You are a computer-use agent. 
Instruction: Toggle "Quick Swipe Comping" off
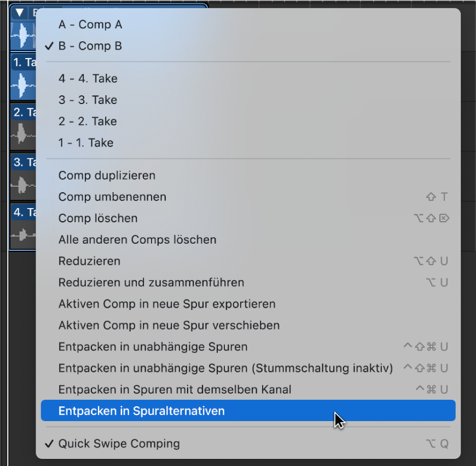pos(118,444)
